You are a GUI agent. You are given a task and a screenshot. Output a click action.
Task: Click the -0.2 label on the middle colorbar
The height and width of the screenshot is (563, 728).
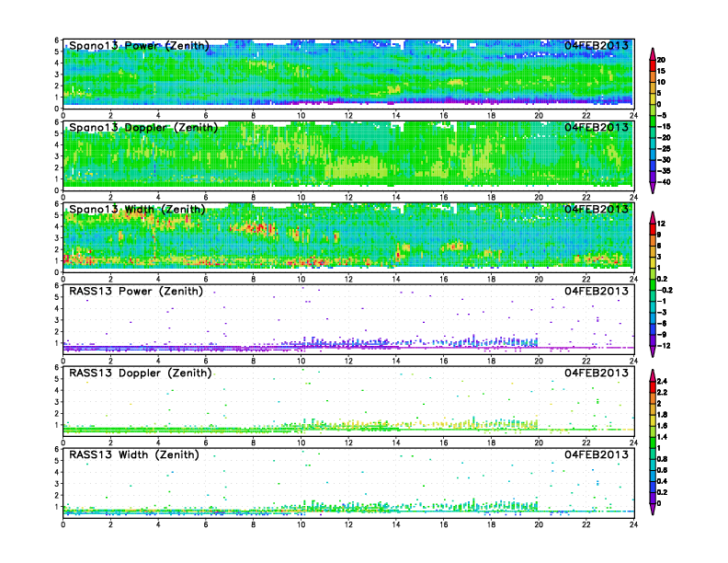[665, 291]
